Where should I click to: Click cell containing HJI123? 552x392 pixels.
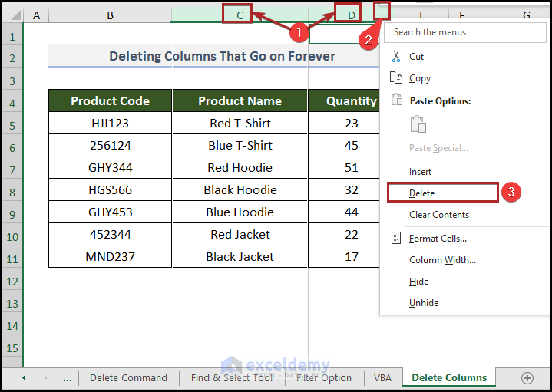(111, 123)
